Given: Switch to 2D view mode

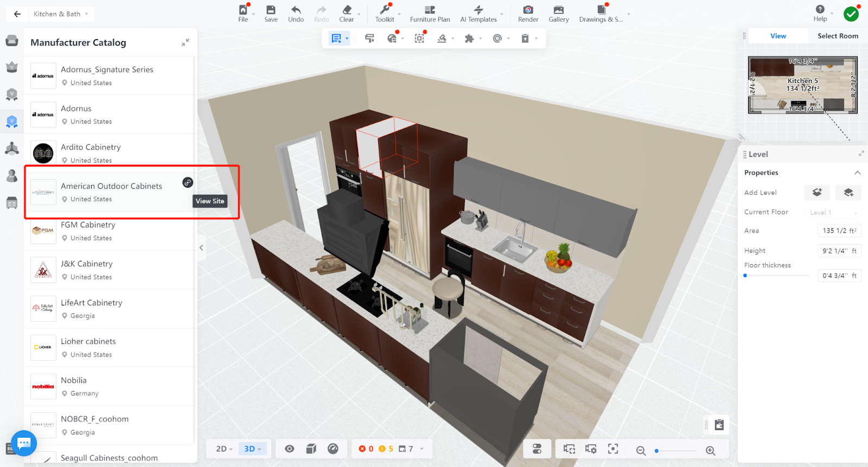Looking at the screenshot, I should coord(224,449).
